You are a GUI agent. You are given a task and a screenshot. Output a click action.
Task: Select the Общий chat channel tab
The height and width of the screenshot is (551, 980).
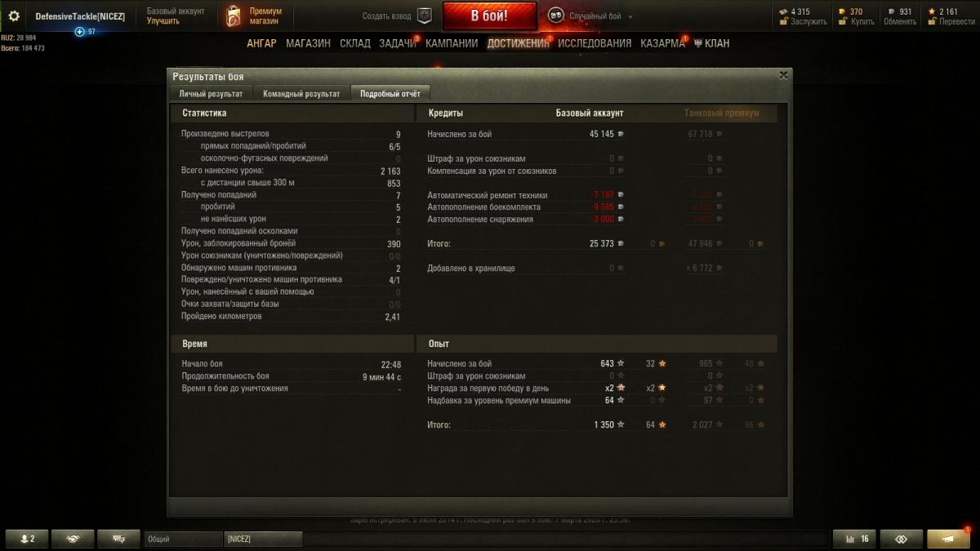(x=183, y=539)
